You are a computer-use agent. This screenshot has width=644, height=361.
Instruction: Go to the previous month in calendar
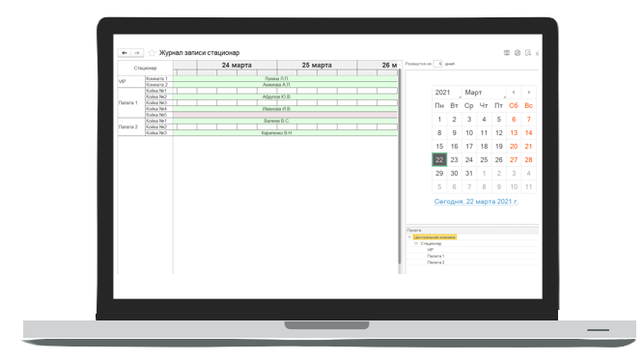pyautogui.click(x=514, y=93)
